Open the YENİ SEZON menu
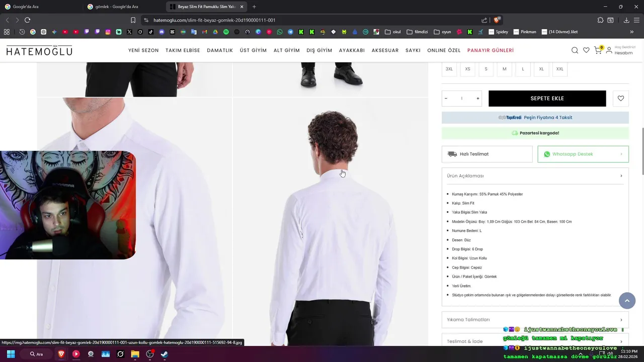The image size is (644, 362). [x=143, y=50]
